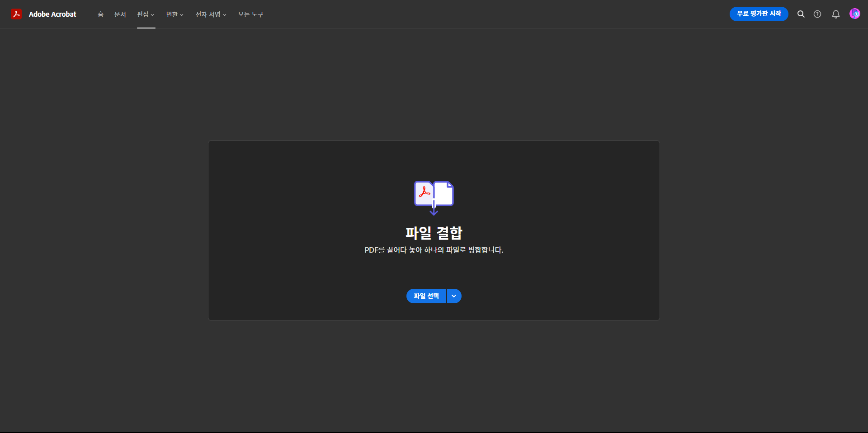Click the active 편집 menu item

point(143,14)
